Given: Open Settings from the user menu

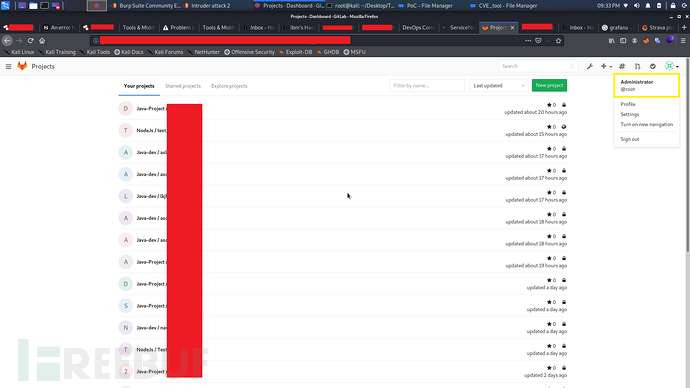Looking at the screenshot, I should pyautogui.click(x=630, y=114).
